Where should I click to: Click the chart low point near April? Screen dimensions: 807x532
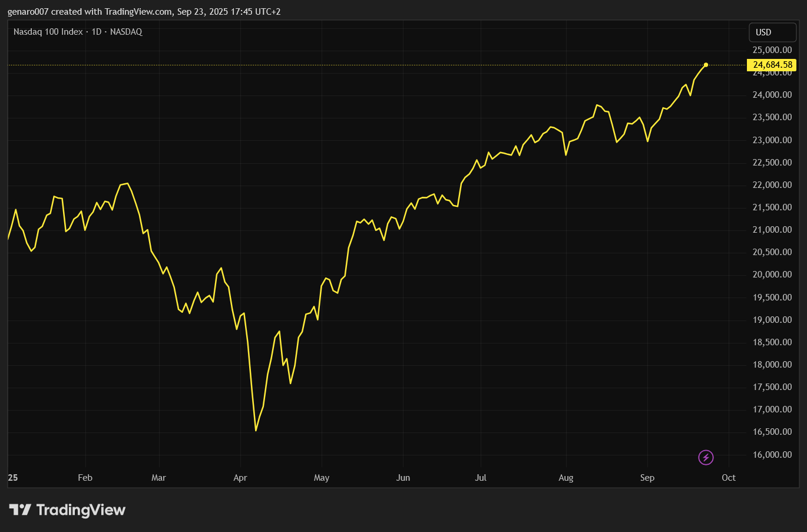coord(256,431)
